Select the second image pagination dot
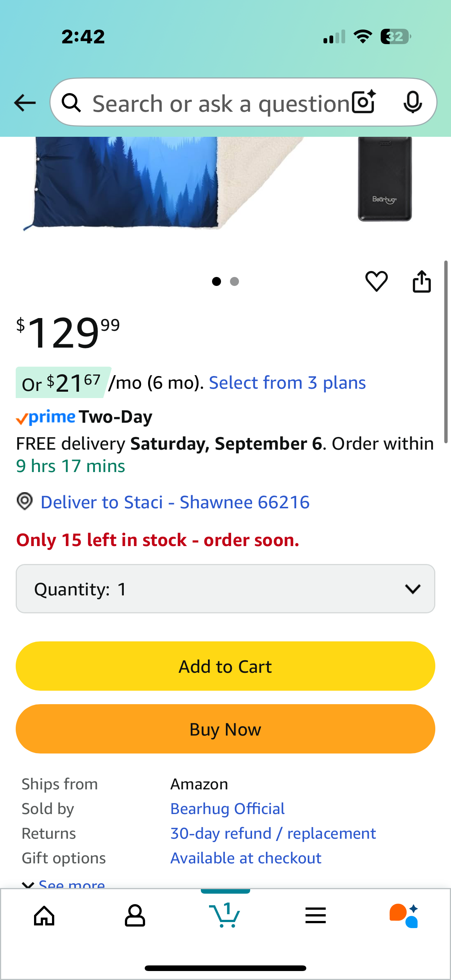Viewport: 451px width, 980px height. pos(234,281)
